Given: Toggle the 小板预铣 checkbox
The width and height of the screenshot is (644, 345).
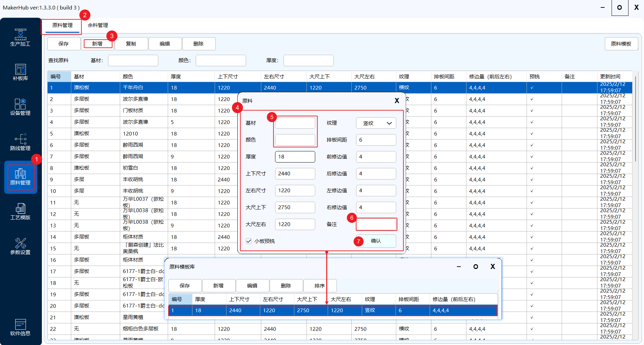Looking at the screenshot, I should 249,241.
